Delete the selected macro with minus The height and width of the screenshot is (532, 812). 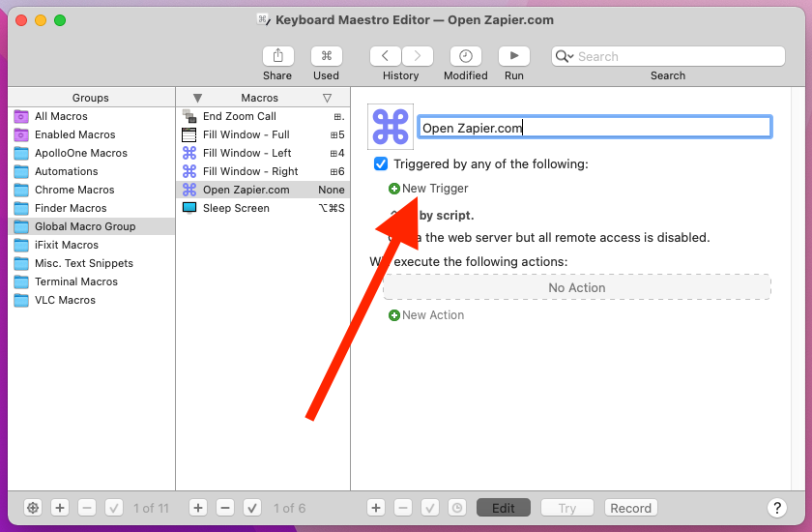(224, 508)
